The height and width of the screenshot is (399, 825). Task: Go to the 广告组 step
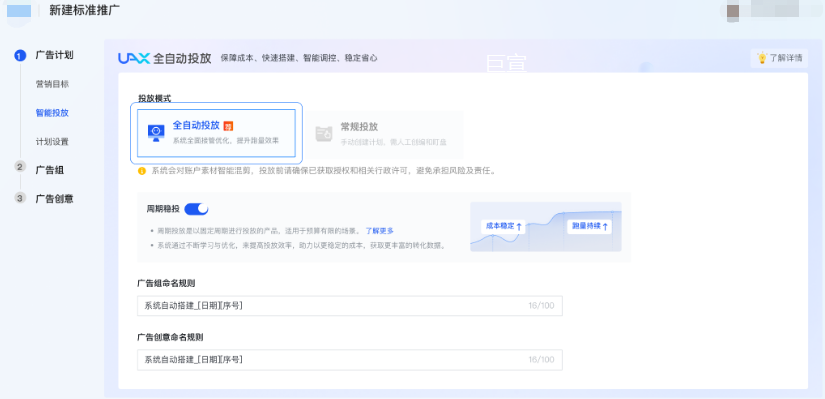[x=50, y=170]
